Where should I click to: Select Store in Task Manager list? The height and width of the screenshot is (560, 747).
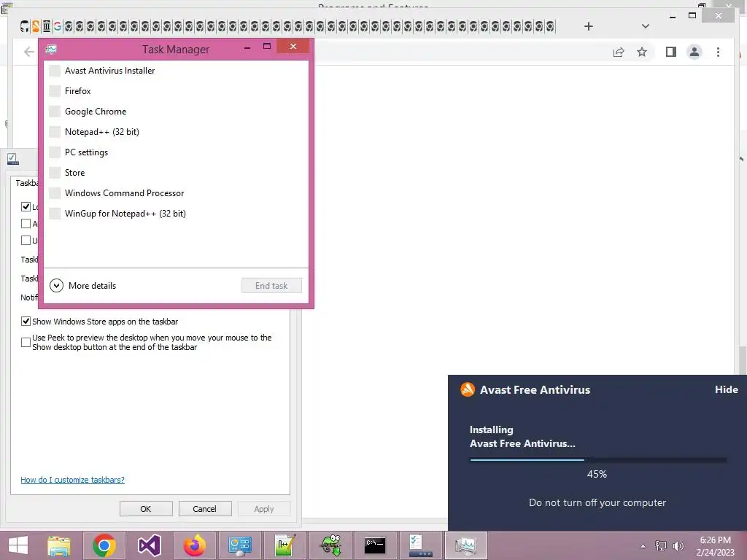pyautogui.click(x=176, y=173)
